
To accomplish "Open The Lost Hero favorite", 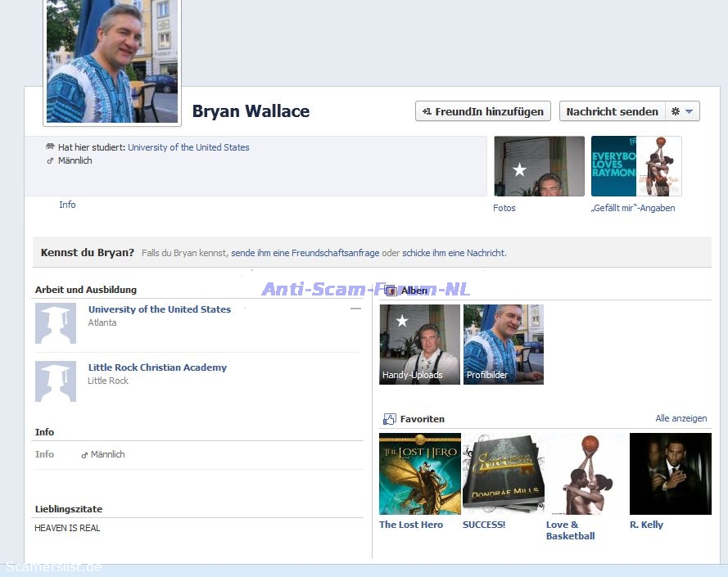I will click(x=419, y=474).
